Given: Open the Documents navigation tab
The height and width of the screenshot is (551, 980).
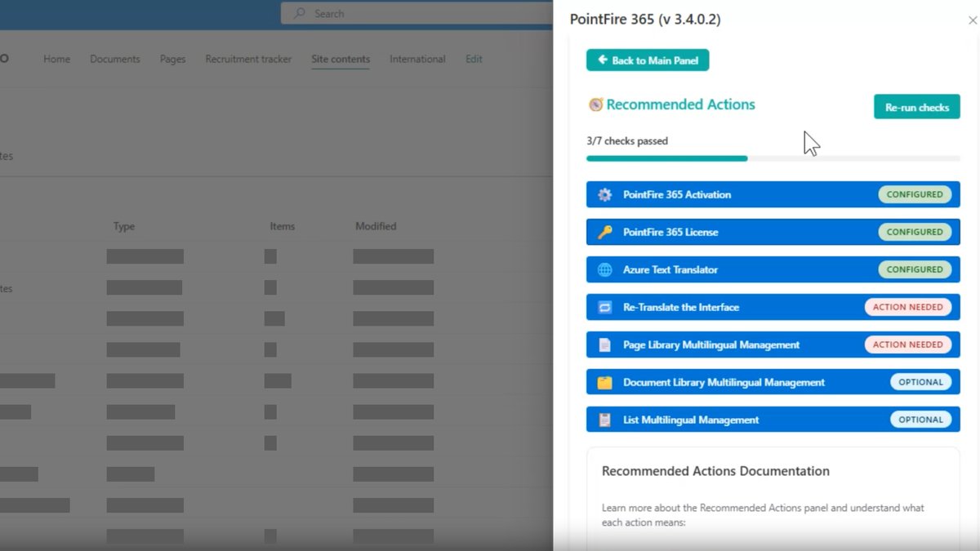Looking at the screenshot, I should [115, 59].
